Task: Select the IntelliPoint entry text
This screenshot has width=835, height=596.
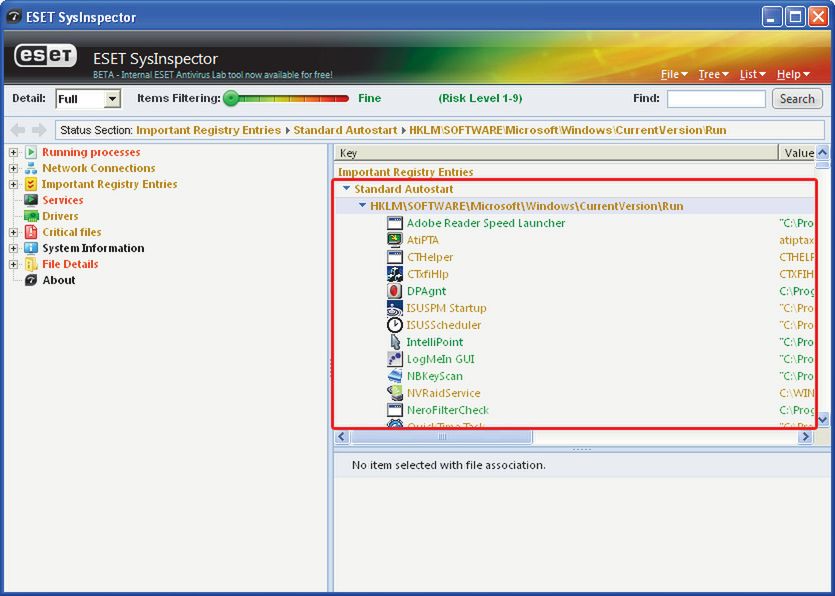Action: point(435,342)
